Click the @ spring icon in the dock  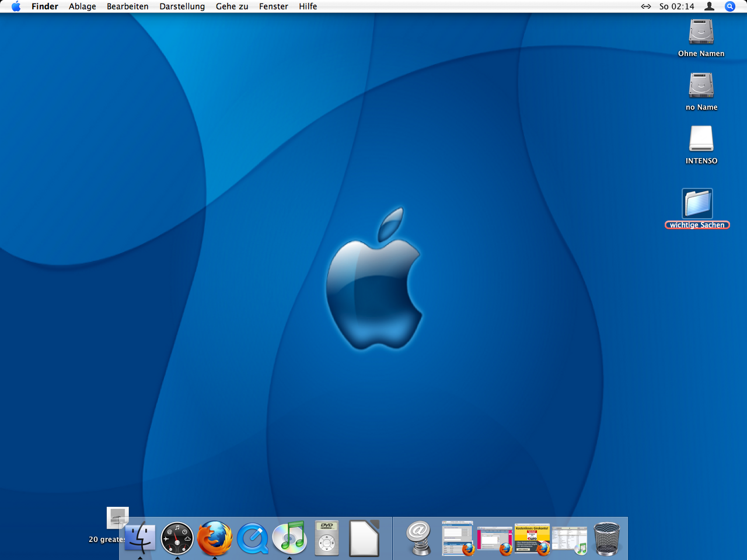pos(419,538)
